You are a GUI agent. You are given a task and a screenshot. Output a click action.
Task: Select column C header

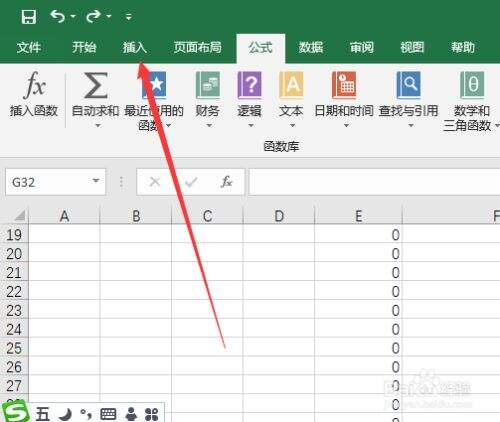(x=207, y=216)
